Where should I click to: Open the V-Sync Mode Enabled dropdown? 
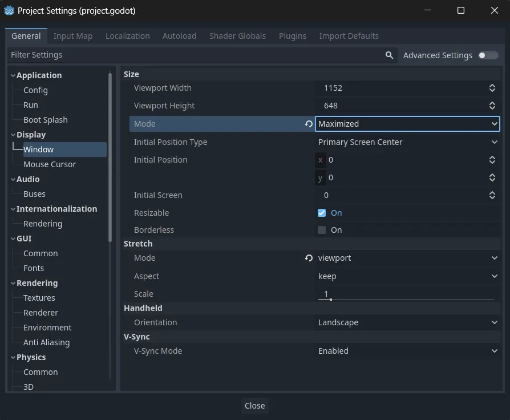(407, 351)
